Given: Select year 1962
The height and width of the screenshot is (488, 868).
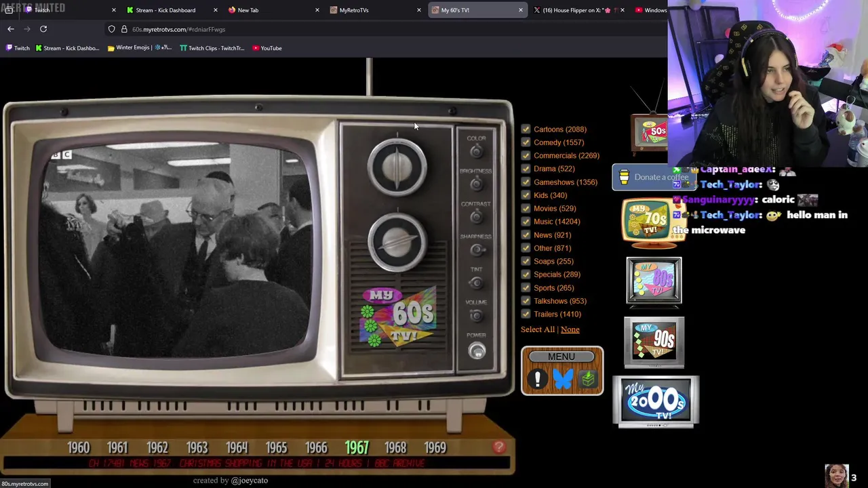Looking at the screenshot, I should [x=157, y=448].
